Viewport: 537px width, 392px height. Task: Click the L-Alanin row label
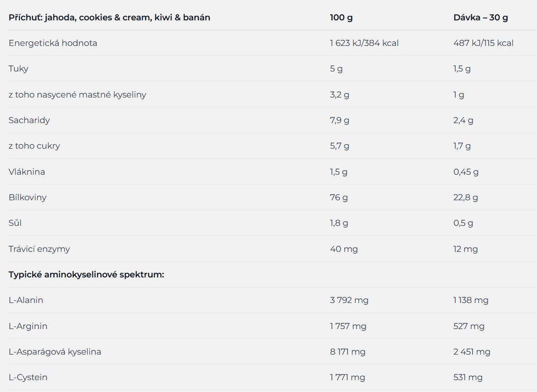(x=26, y=300)
